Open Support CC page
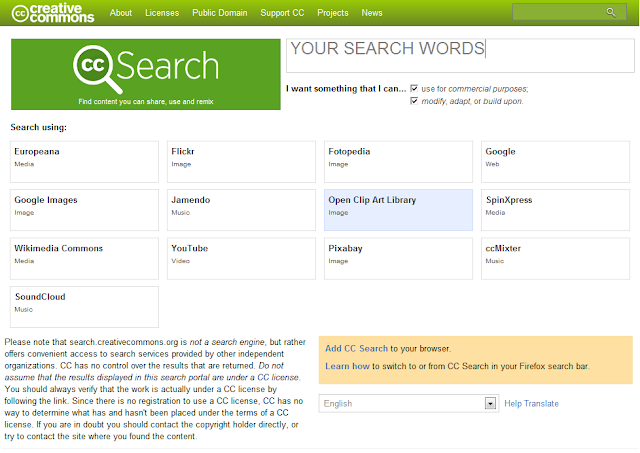 [x=282, y=13]
